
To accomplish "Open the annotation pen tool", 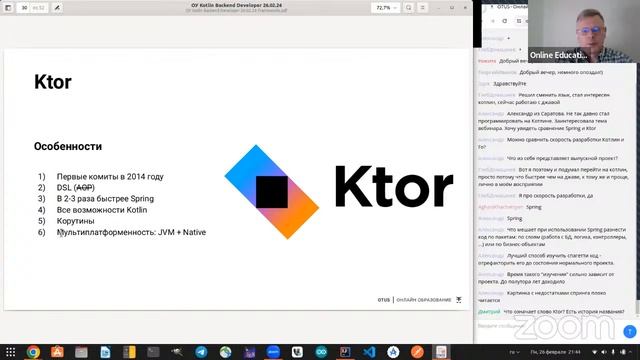I will tap(57, 8).
